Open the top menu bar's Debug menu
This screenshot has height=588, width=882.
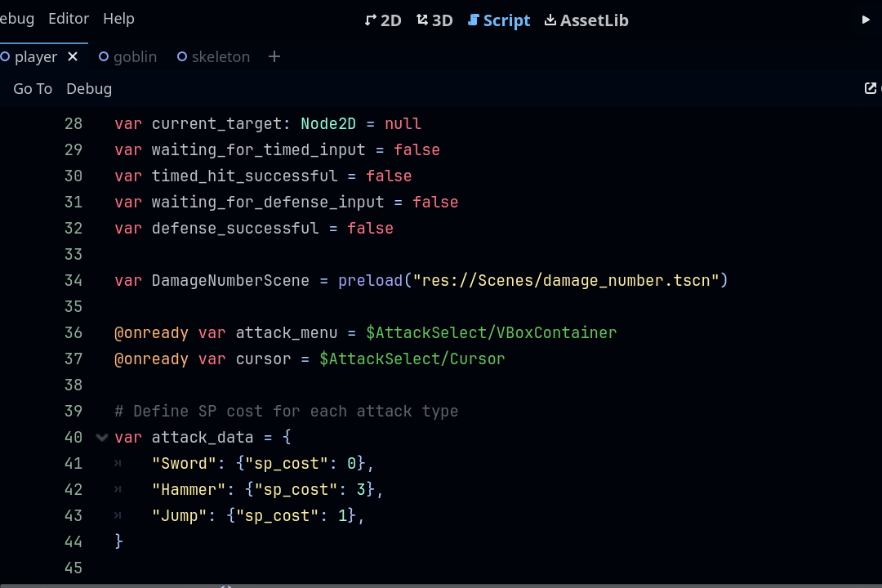point(16,19)
